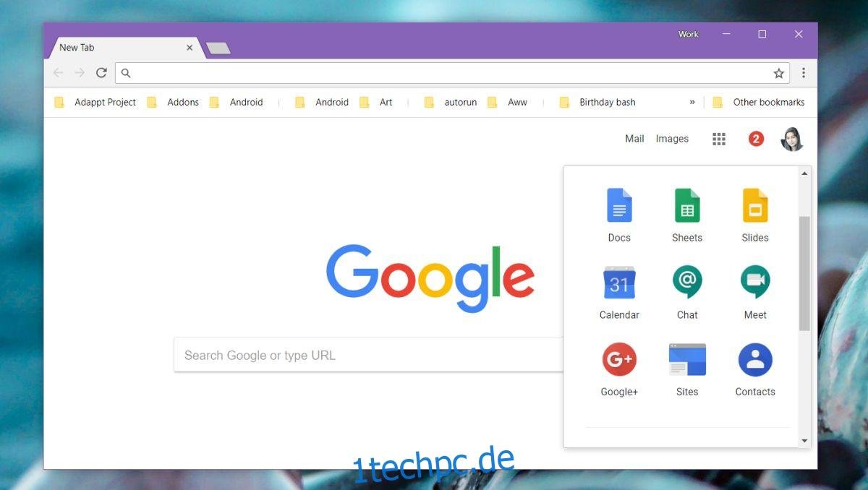The height and width of the screenshot is (490, 868).
Task: Open Google Sites
Action: tap(687, 369)
